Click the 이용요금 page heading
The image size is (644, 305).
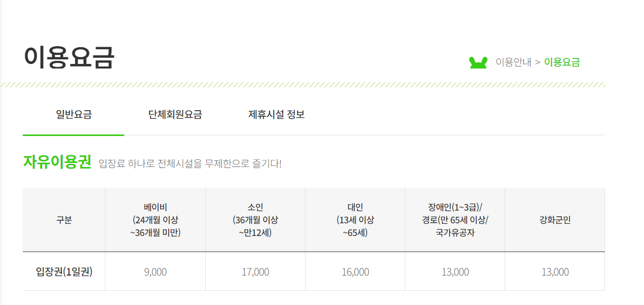pyautogui.click(x=69, y=57)
